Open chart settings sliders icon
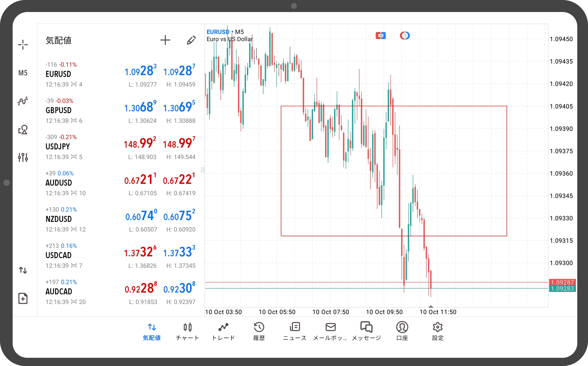 click(x=23, y=157)
